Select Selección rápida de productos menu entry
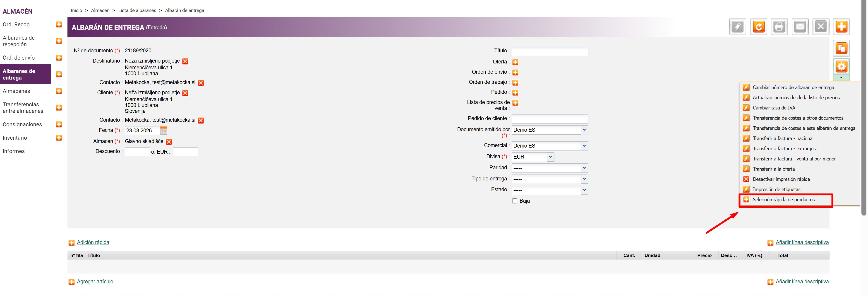 (x=783, y=200)
